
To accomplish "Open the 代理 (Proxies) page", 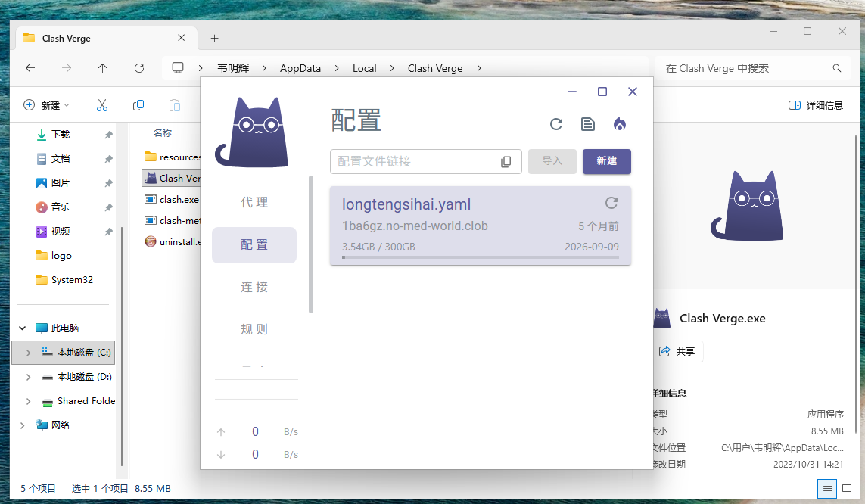I will [254, 202].
